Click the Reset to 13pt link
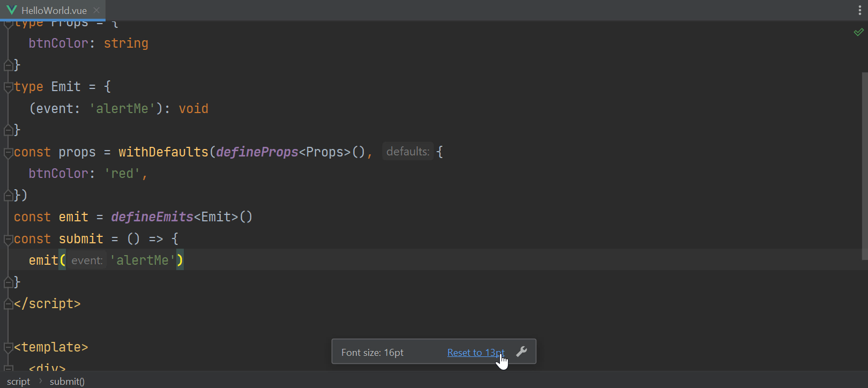 (475, 353)
